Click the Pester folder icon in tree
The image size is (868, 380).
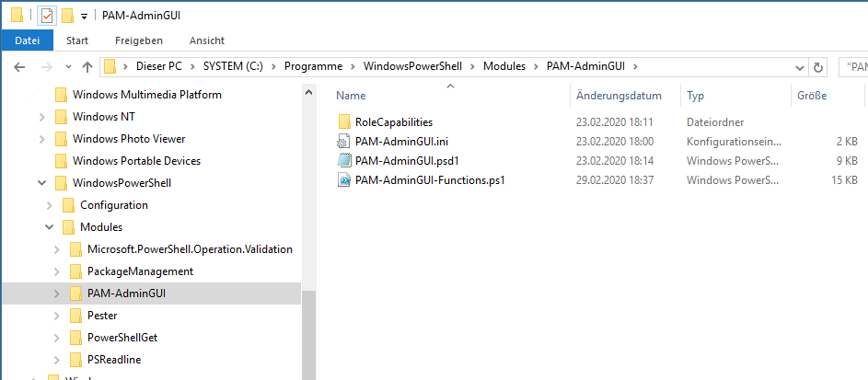coord(75,316)
